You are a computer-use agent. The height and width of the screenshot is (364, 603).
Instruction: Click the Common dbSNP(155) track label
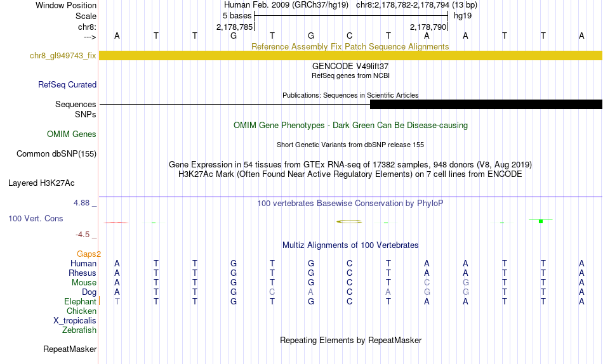point(56,153)
